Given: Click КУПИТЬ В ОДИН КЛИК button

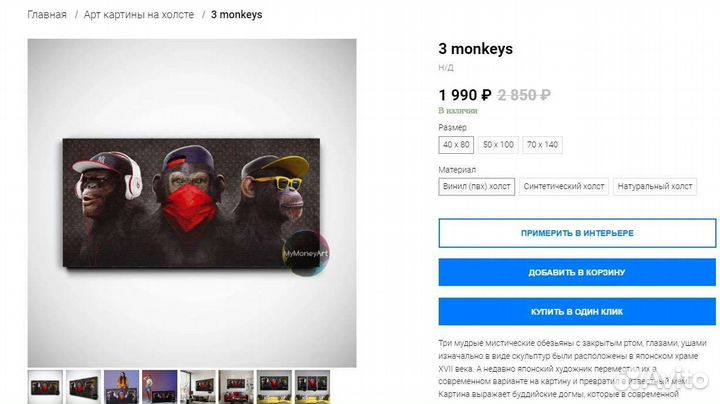Looking at the screenshot, I should (x=577, y=312).
